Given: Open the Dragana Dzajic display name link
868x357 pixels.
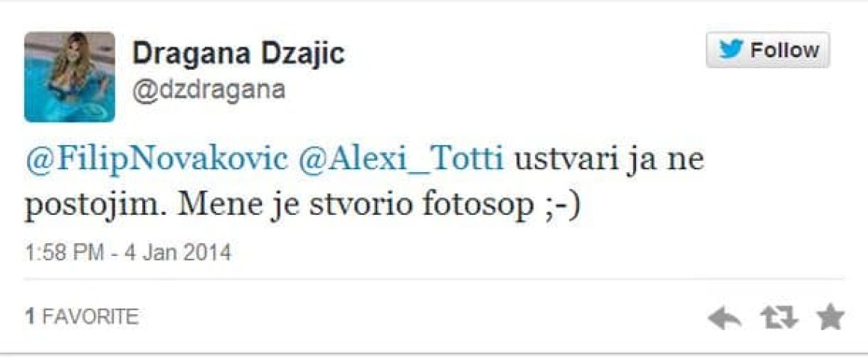Looking at the screenshot, I should tap(238, 54).
